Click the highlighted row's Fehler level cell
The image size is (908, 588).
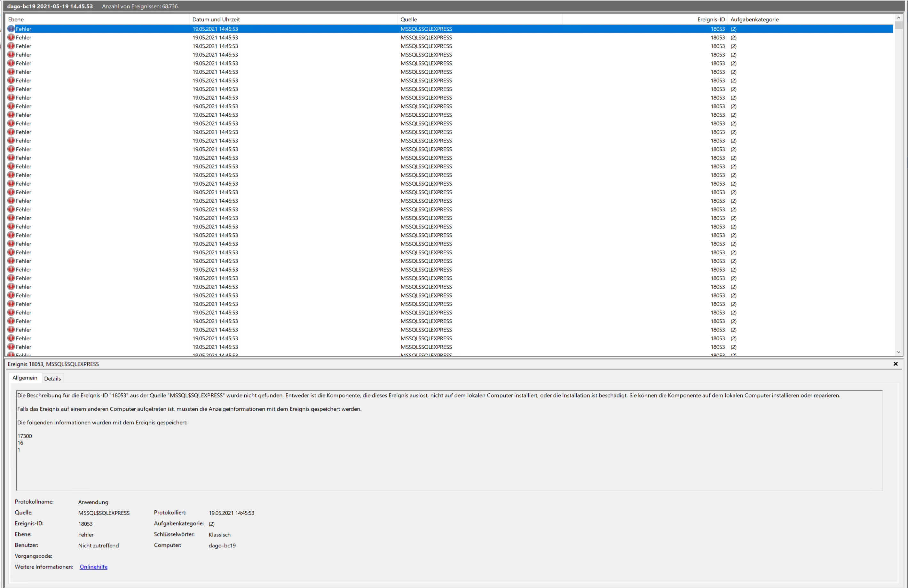pos(24,29)
